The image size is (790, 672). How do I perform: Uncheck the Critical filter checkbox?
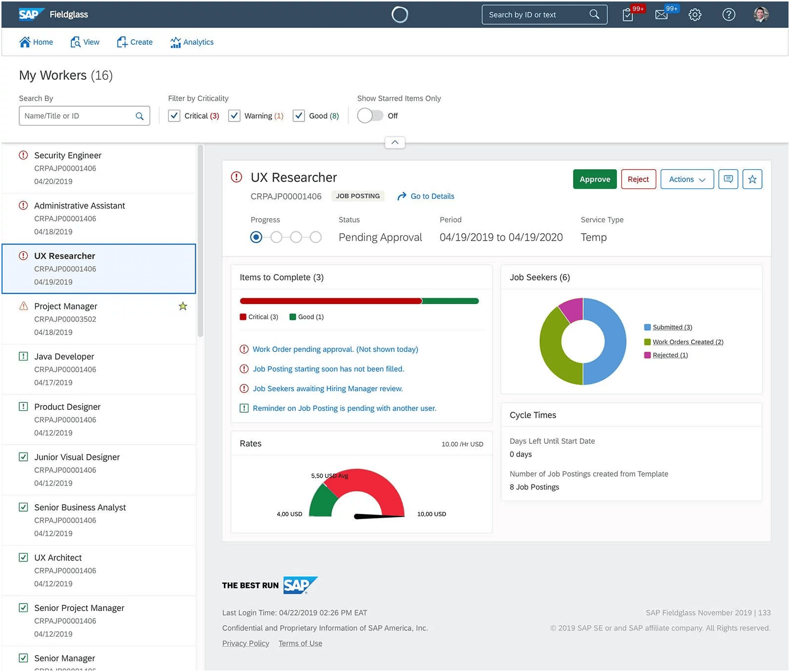pos(174,116)
